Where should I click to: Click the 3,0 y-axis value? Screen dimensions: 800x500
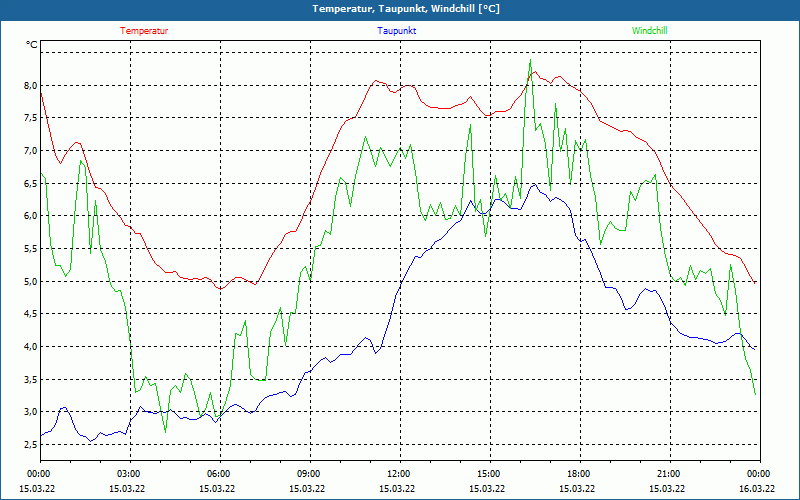point(31,412)
